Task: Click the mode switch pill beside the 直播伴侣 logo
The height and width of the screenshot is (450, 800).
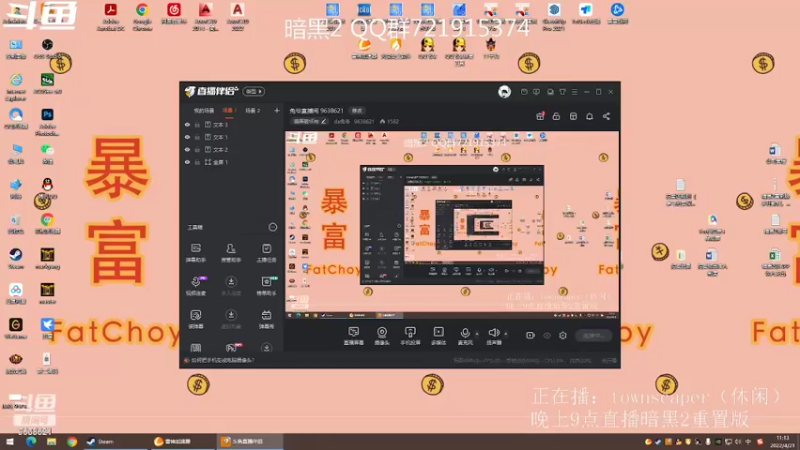Action: point(254,91)
